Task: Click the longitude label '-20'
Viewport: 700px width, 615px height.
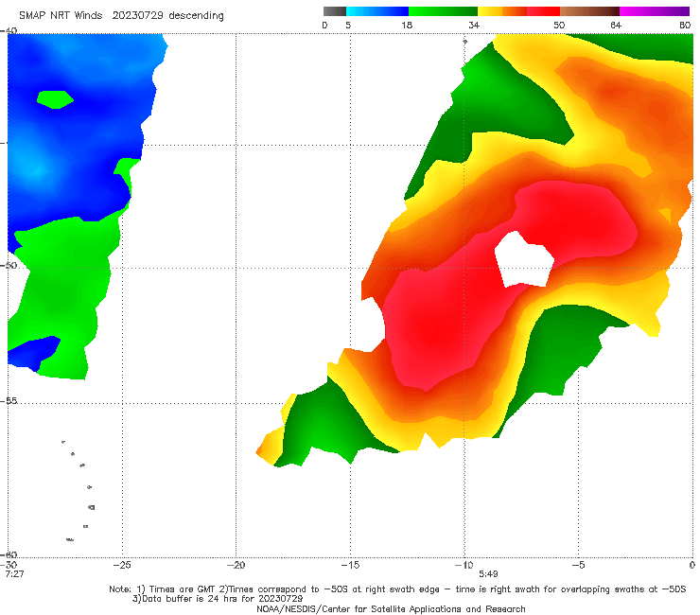Action: pos(236,565)
